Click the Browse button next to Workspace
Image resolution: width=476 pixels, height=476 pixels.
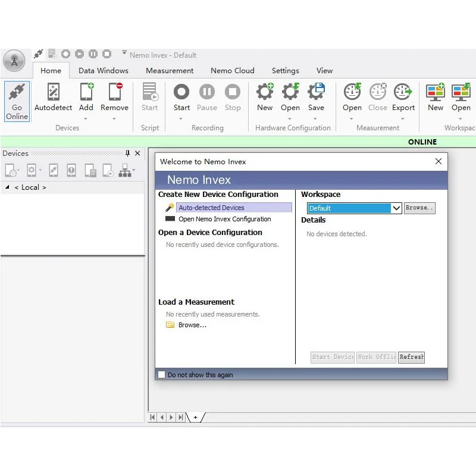coord(419,208)
